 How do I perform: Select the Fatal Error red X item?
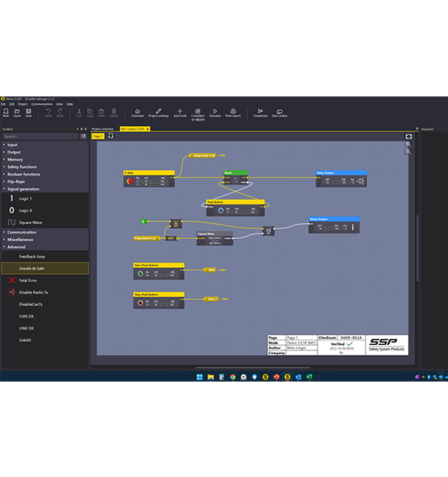(45, 280)
